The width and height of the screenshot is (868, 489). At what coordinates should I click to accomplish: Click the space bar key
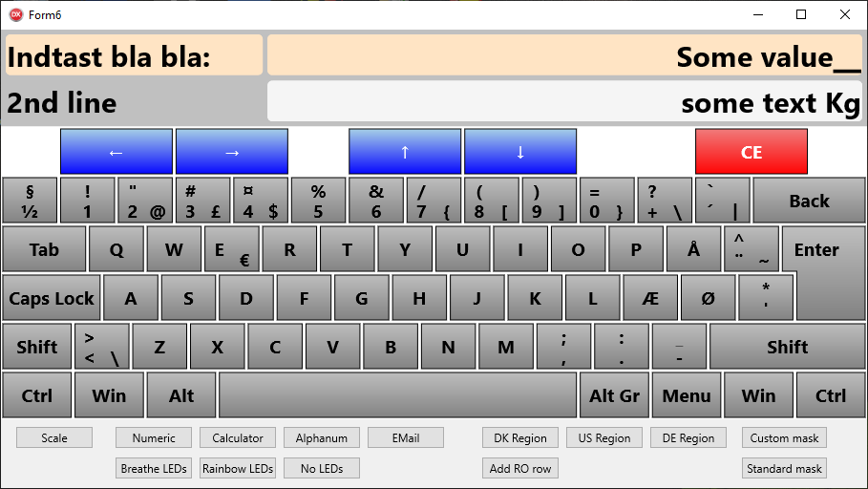397,395
